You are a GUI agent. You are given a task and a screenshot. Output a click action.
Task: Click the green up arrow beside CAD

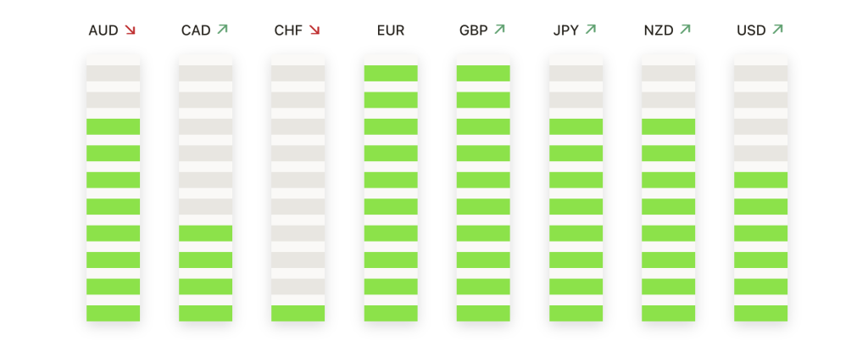pyautogui.click(x=223, y=30)
